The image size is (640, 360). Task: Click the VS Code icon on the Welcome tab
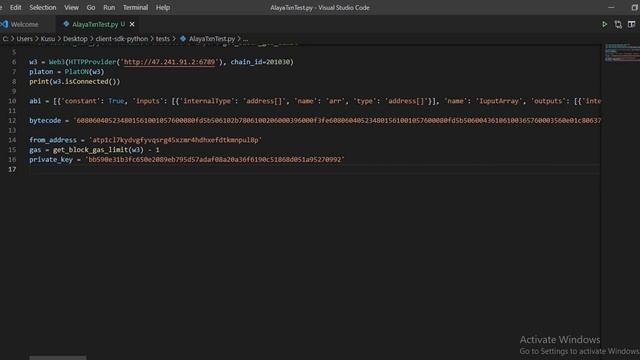coord(4,24)
